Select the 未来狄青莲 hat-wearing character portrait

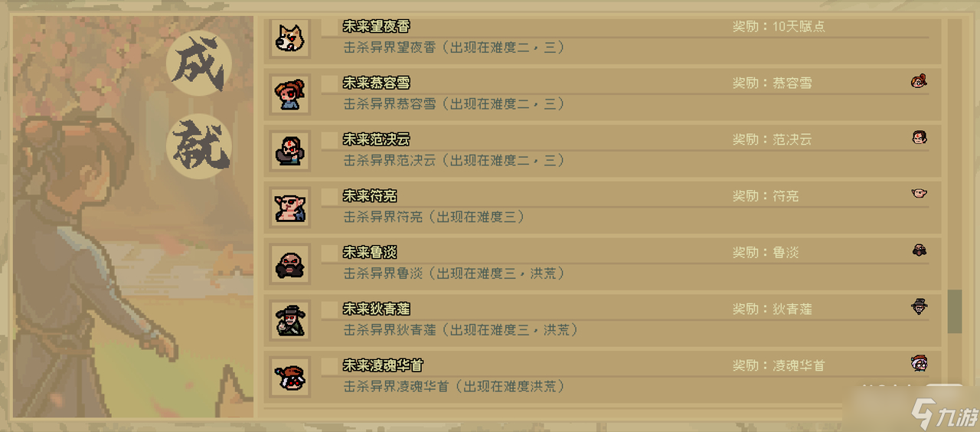pos(290,320)
